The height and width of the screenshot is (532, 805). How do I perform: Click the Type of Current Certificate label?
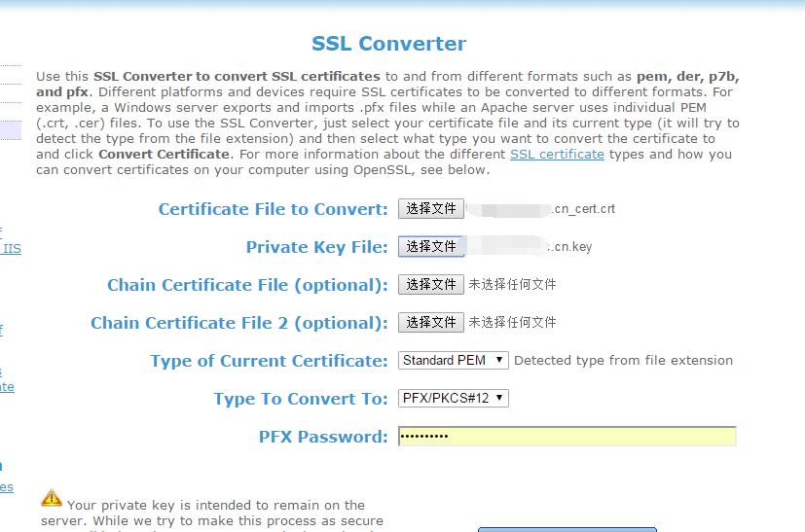(269, 361)
